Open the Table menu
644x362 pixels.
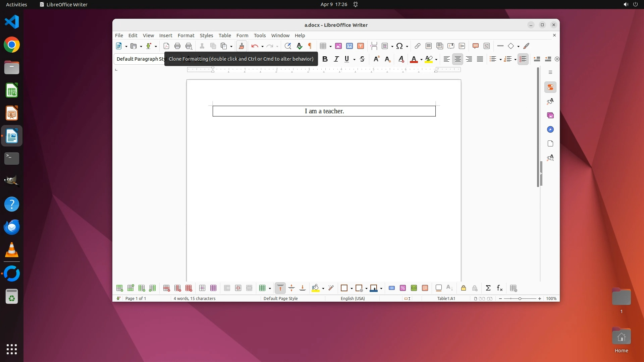[x=224, y=35]
